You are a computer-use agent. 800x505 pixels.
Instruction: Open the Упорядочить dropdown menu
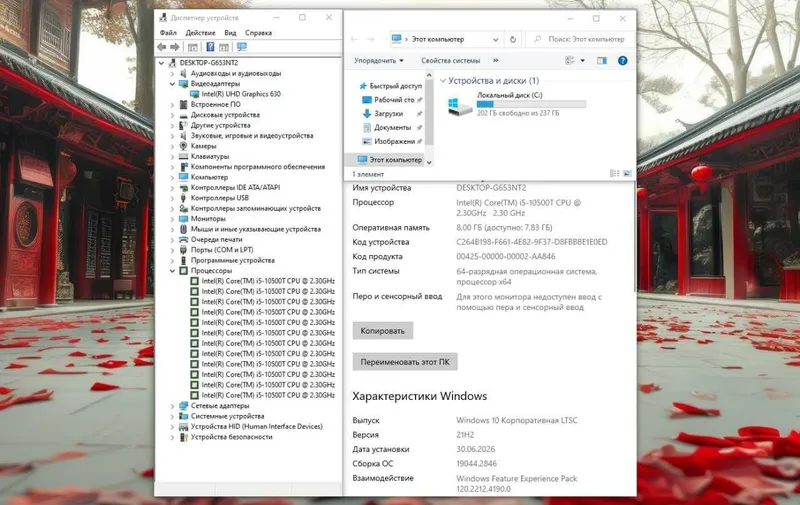tap(379, 60)
